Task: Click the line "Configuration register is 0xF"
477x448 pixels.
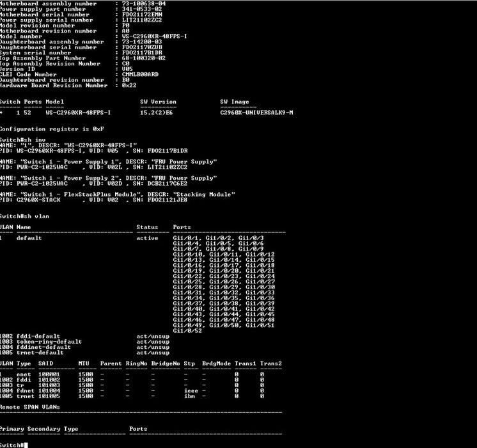Action: (52, 129)
